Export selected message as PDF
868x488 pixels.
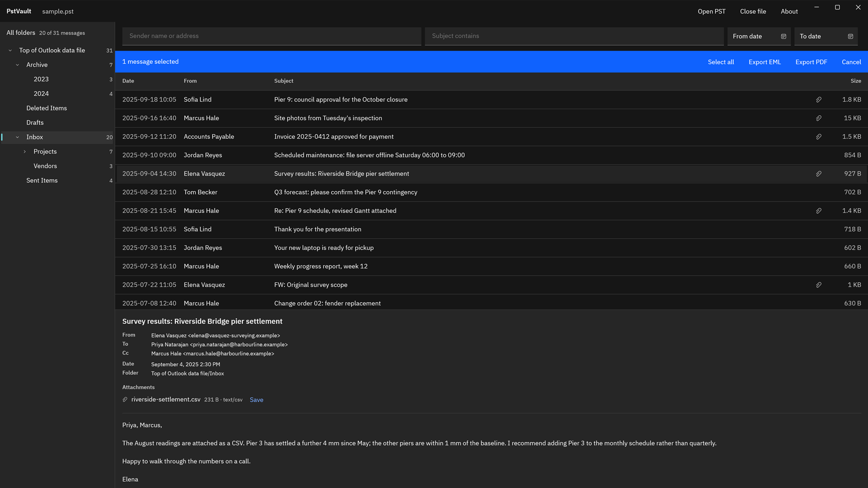pyautogui.click(x=811, y=62)
